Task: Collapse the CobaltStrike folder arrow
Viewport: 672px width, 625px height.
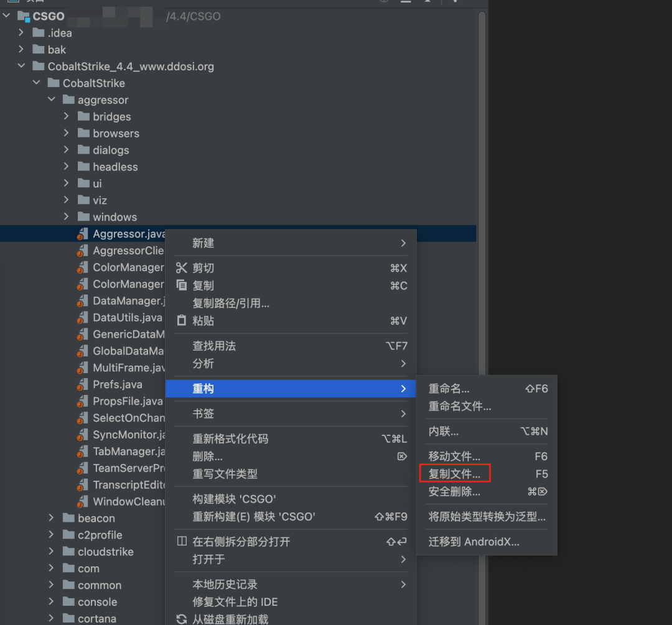Action: pos(37,83)
